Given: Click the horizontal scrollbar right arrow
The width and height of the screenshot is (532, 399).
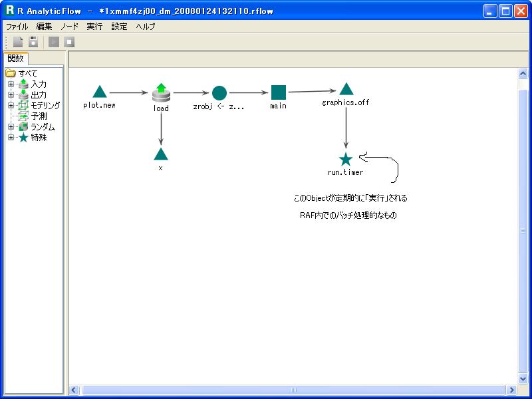Looking at the screenshot, I should (511, 390).
